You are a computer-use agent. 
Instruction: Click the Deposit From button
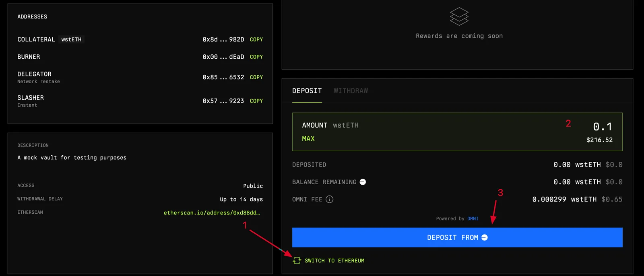pyautogui.click(x=457, y=237)
